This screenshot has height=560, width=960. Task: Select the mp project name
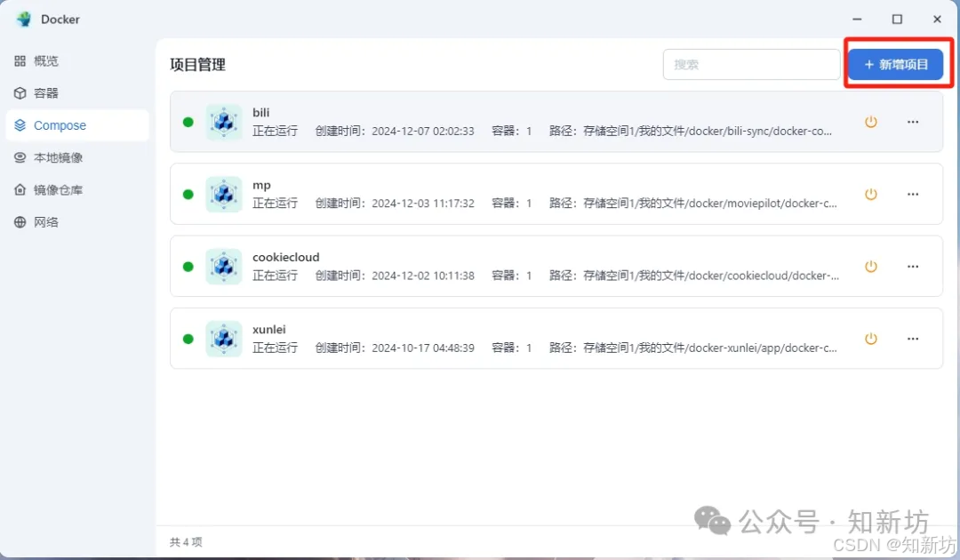click(x=261, y=185)
